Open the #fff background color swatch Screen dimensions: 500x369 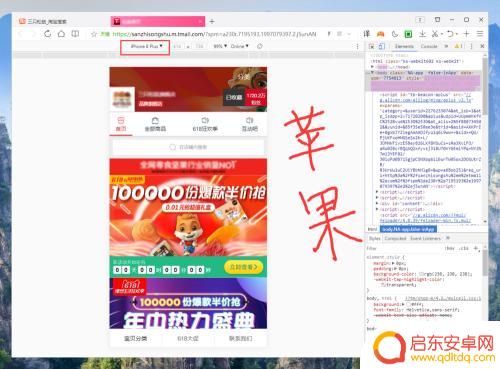tap(409, 304)
